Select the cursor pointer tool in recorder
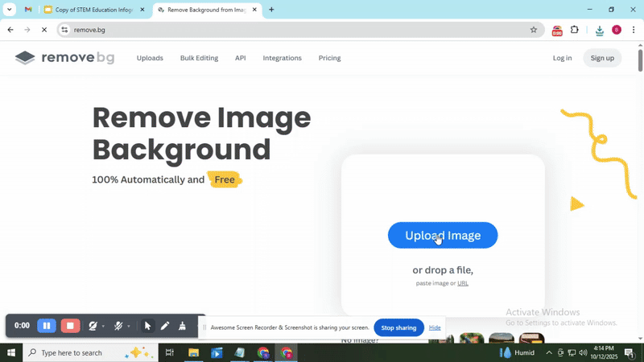This screenshot has height=362, width=644. [x=147, y=326]
